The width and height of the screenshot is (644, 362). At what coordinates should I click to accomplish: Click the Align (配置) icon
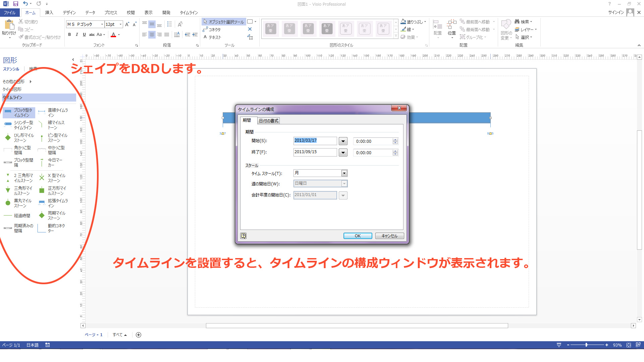[438, 25]
